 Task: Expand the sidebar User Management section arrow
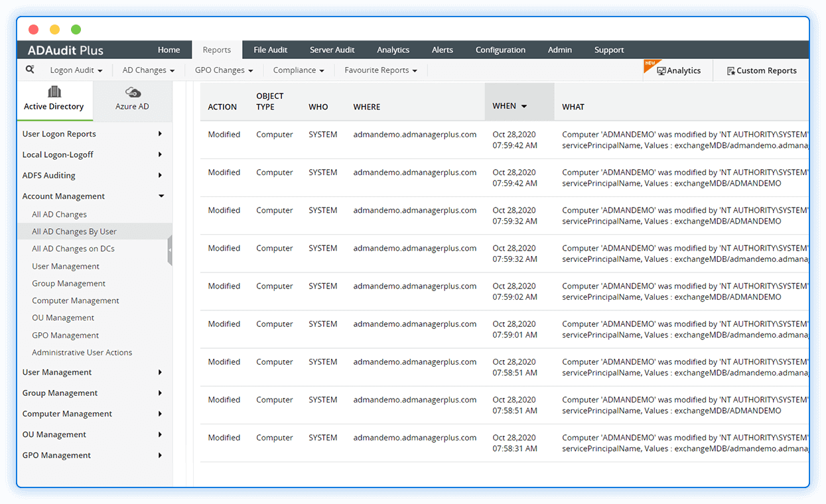pos(160,372)
